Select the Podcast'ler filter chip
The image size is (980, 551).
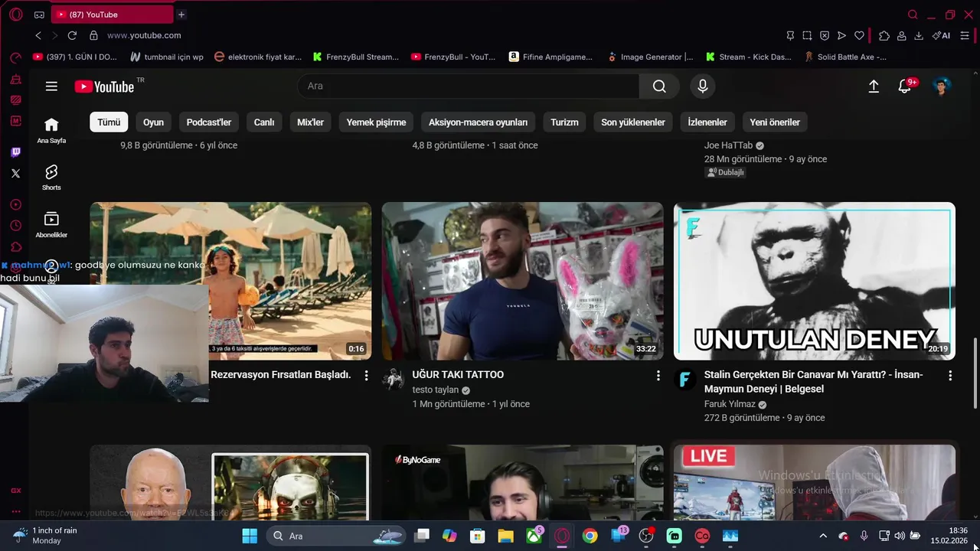(209, 122)
